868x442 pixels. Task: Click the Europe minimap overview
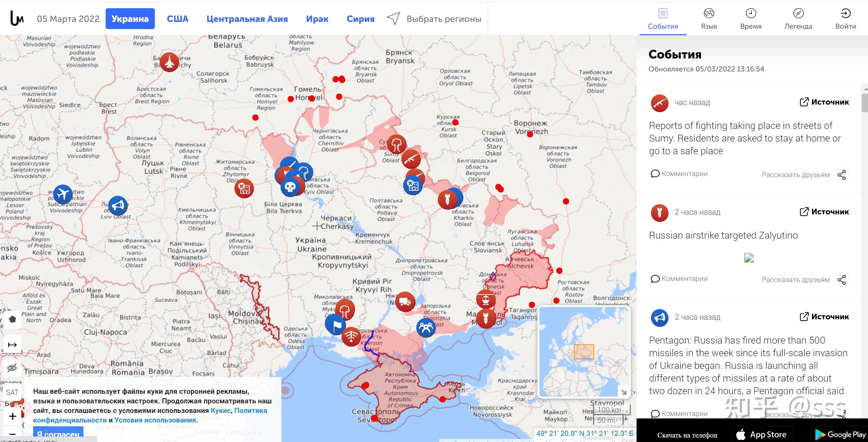click(x=584, y=352)
